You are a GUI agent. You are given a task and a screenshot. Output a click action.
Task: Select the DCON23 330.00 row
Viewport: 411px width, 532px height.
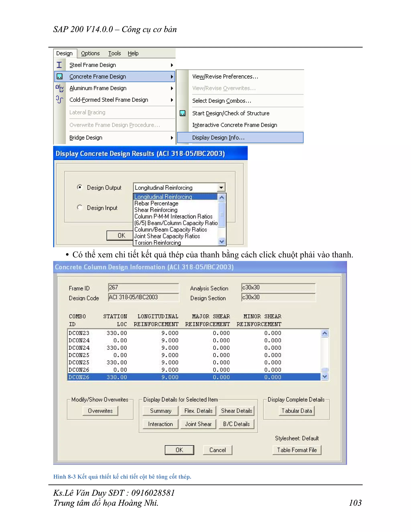coord(194,333)
